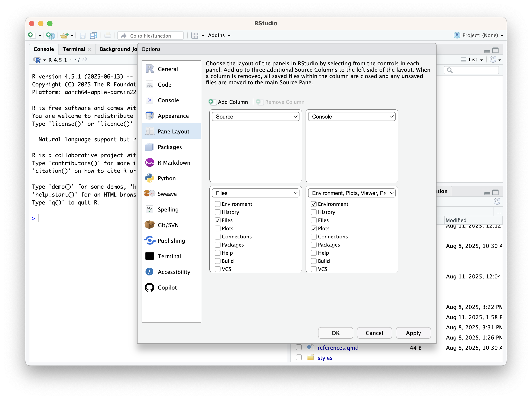The image size is (532, 399).
Task: Enable History in the Files pane
Action: point(217,212)
